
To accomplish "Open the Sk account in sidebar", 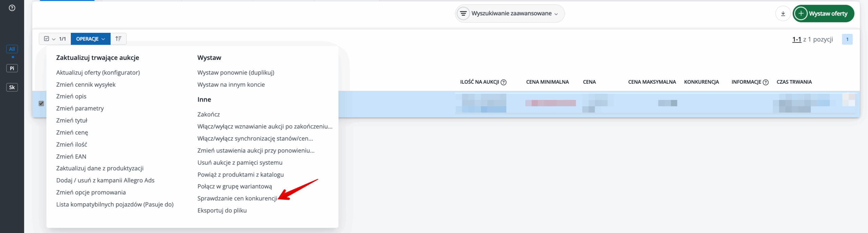I will coord(12,87).
